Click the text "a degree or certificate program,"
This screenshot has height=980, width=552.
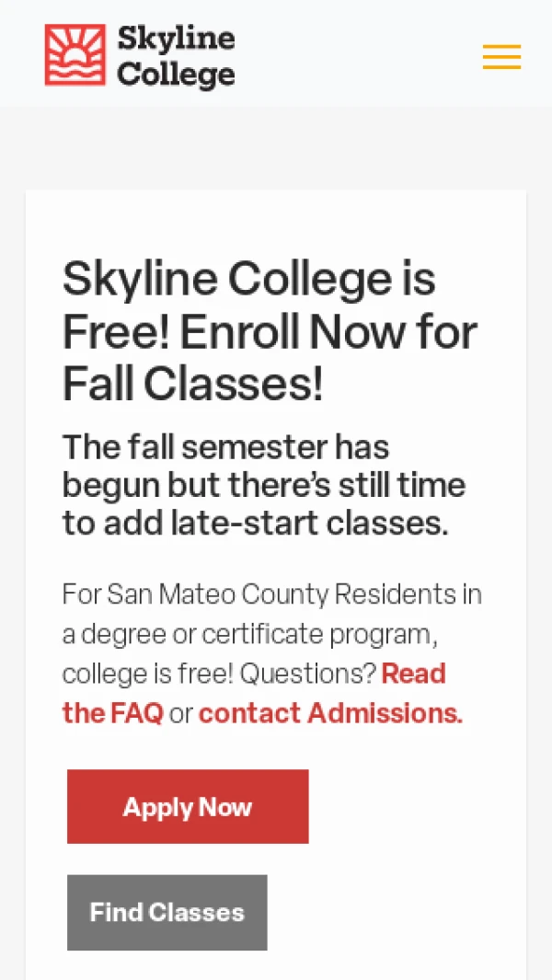(x=247, y=634)
